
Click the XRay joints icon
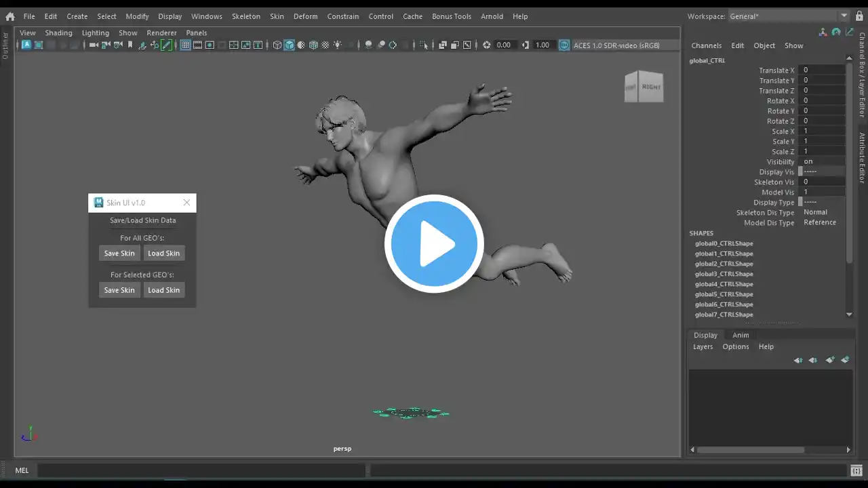pyautogui.click(x=467, y=45)
